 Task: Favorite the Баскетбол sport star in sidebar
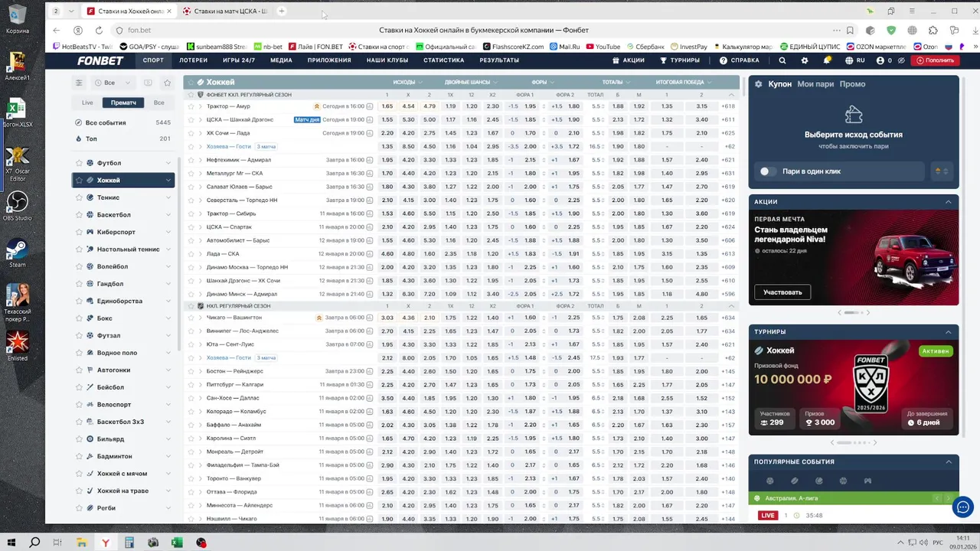tap(79, 215)
